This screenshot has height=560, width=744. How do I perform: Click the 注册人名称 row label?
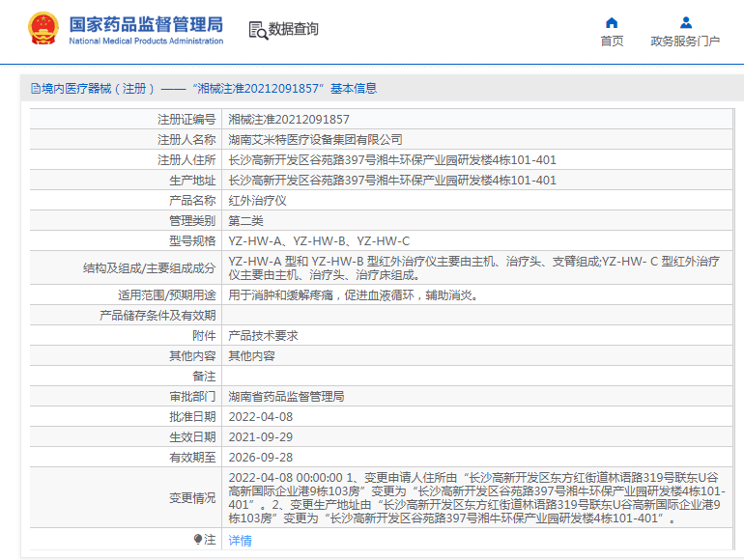[x=186, y=140]
